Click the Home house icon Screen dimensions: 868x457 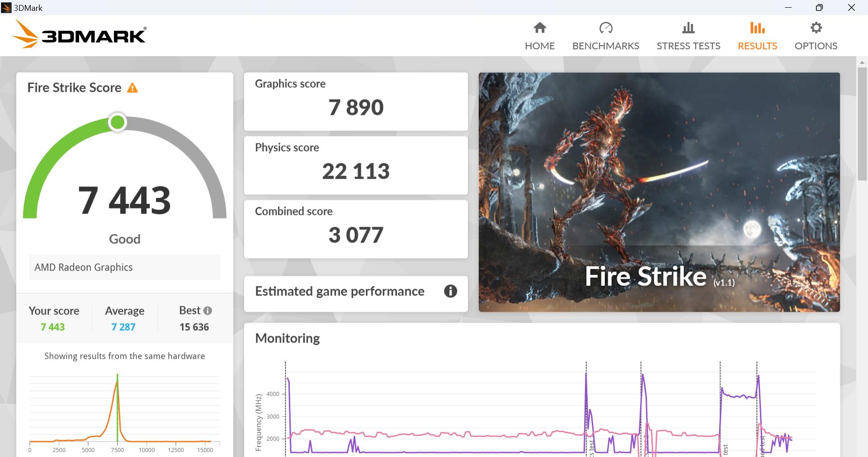tap(539, 28)
